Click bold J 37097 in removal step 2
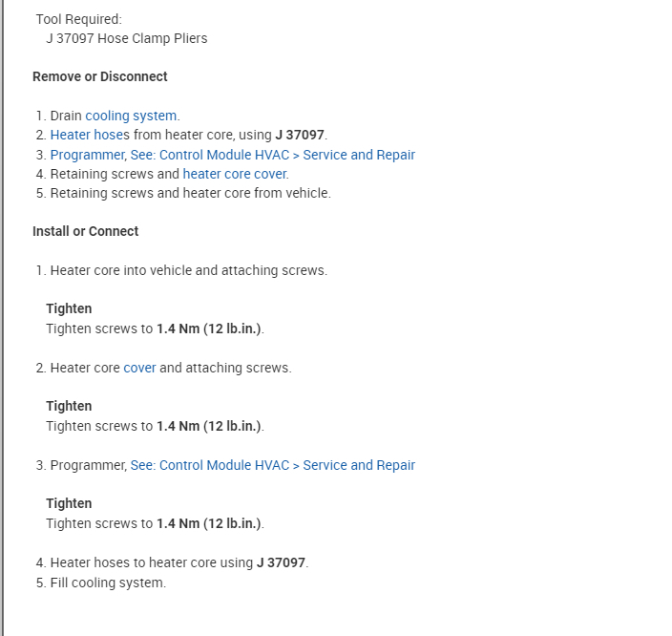The image size is (672, 636). point(301,135)
